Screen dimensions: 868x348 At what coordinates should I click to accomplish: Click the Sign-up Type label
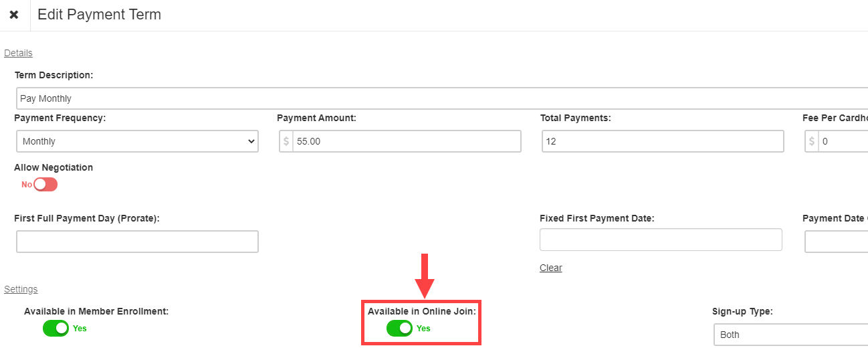coord(742,312)
